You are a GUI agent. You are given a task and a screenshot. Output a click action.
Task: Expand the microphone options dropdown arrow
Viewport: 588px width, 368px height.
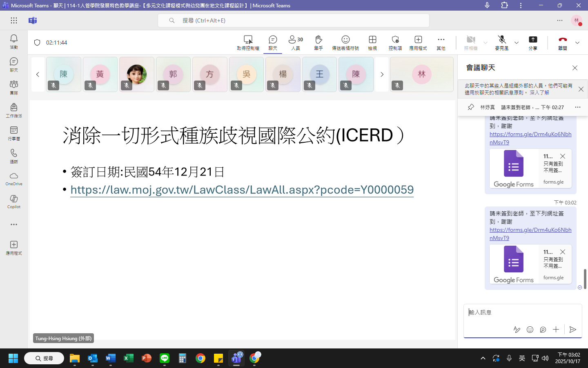click(517, 43)
